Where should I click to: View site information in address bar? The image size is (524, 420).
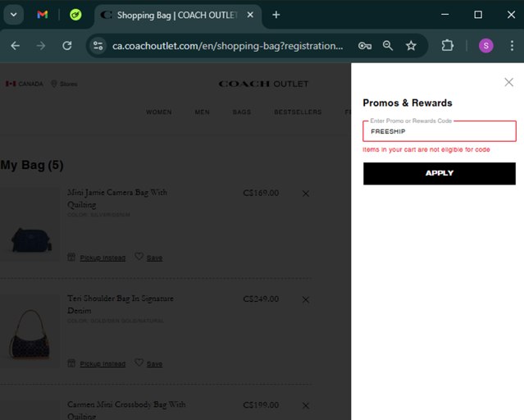98,46
